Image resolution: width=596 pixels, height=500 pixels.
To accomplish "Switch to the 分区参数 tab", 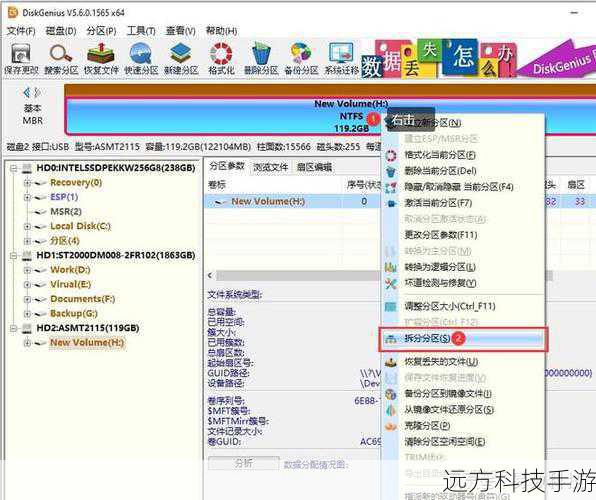I will coord(227,167).
